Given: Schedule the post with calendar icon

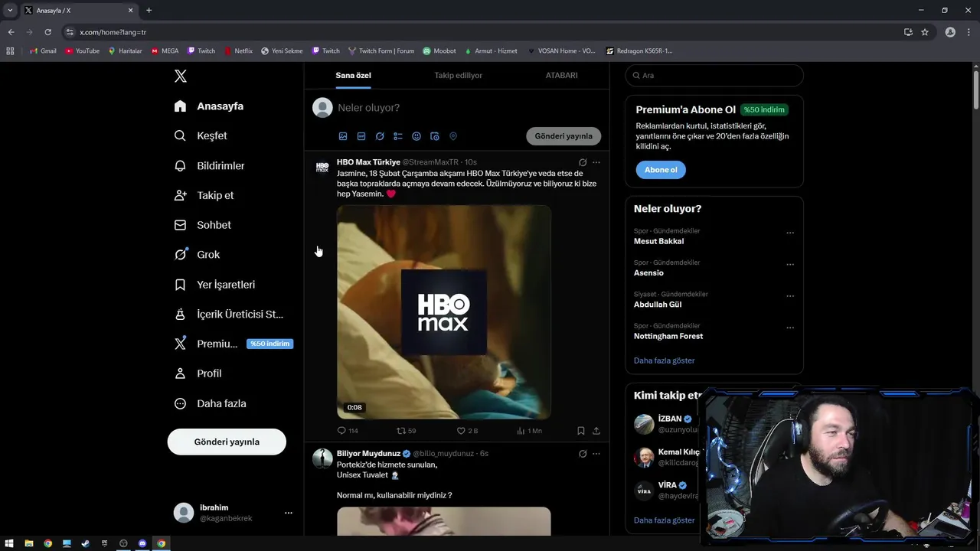Looking at the screenshot, I should point(435,136).
